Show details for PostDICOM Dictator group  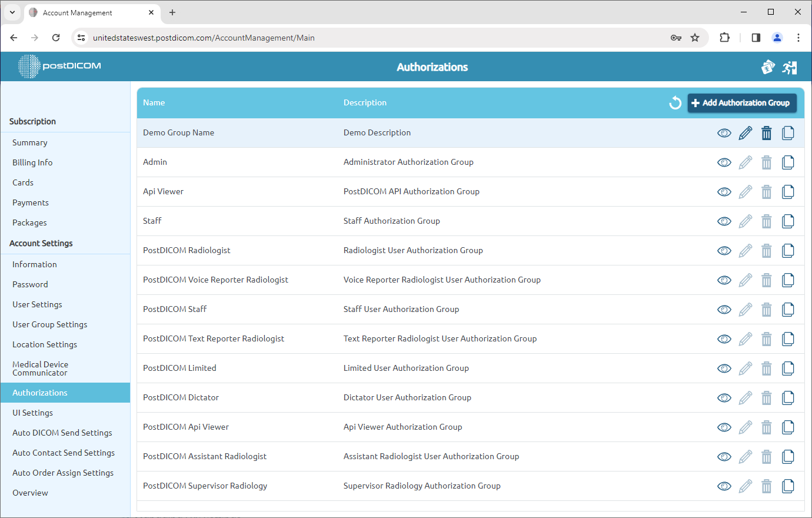[724, 397]
